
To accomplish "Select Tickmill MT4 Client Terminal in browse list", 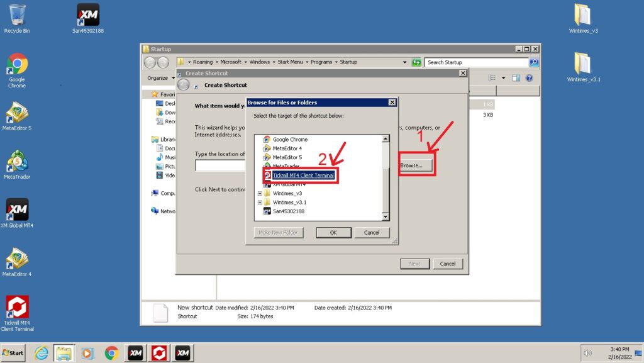I will [x=303, y=176].
